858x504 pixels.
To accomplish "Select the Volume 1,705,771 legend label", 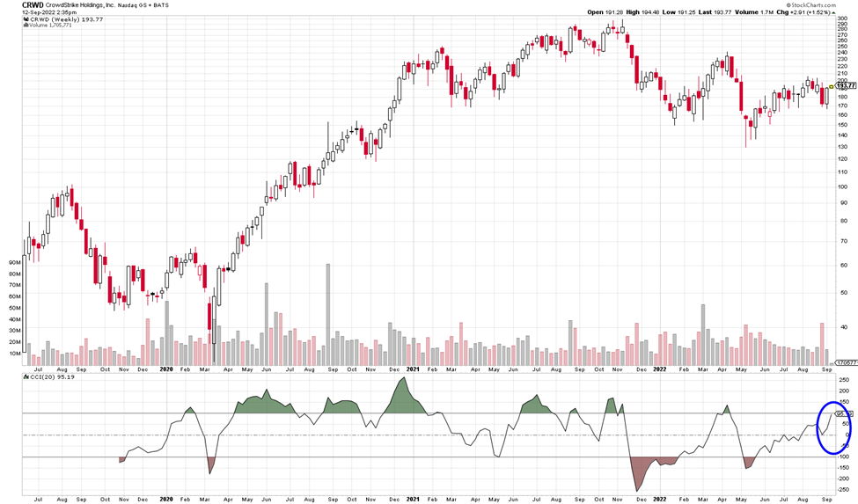I will click(50, 26).
